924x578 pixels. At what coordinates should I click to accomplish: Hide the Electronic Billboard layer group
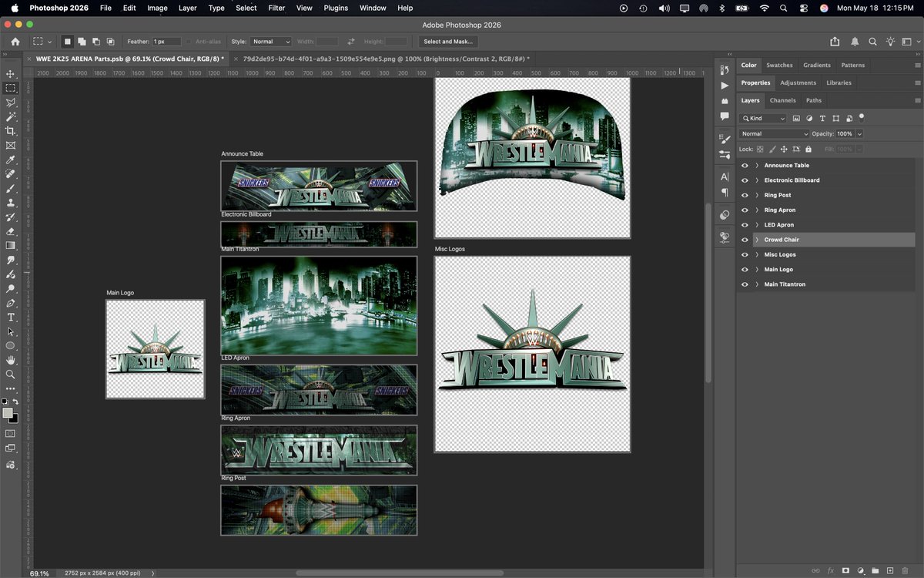click(x=745, y=180)
